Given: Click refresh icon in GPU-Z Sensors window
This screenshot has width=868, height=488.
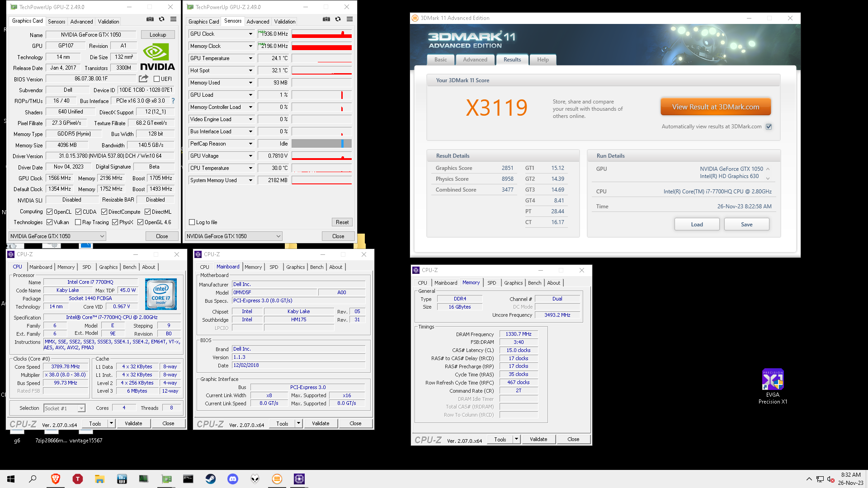Looking at the screenshot, I should tap(338, 19).
